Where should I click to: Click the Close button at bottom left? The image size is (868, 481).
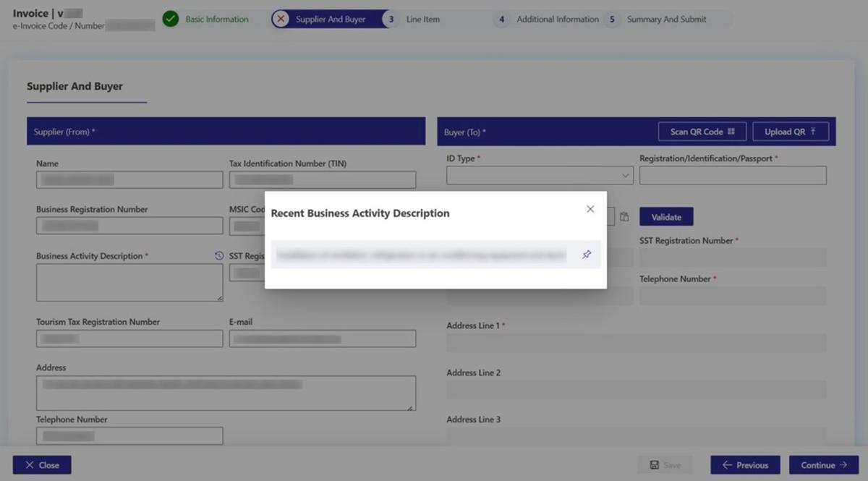tap(42, 465)
